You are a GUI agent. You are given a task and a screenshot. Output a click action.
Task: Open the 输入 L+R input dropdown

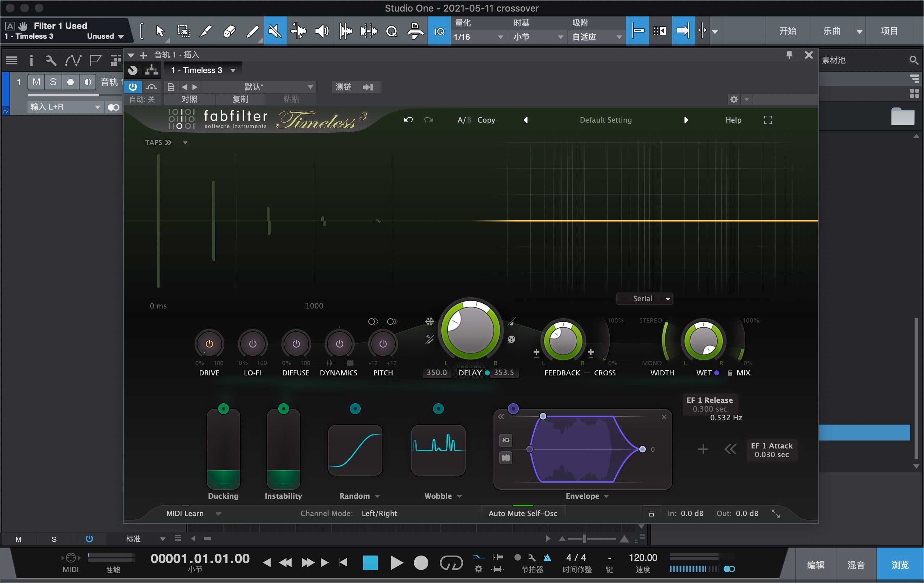[65, 107]
